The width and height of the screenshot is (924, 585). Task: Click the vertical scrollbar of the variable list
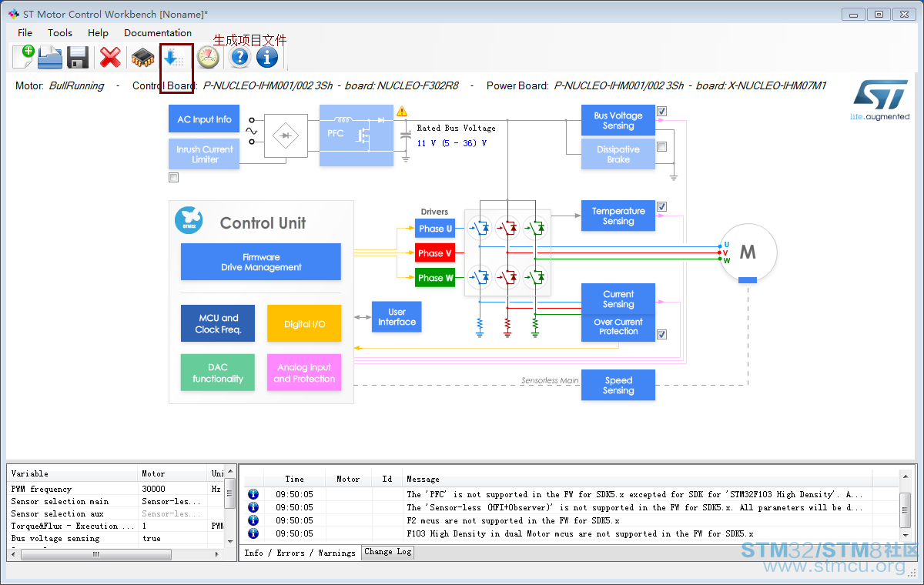click(x=230, y=506)
